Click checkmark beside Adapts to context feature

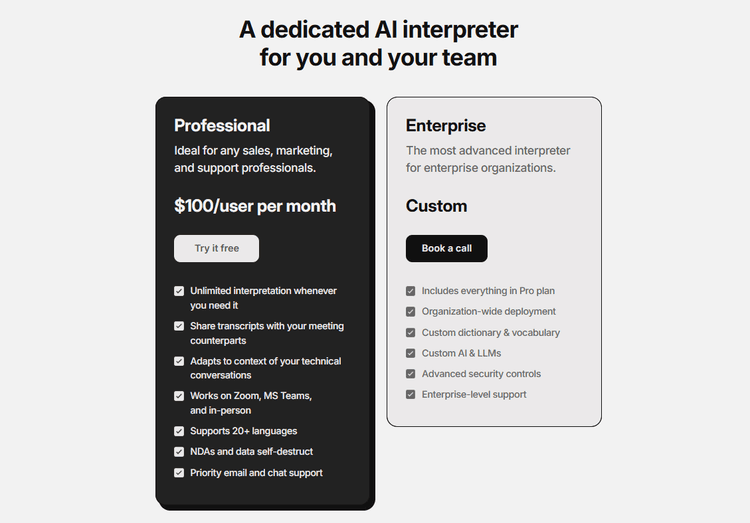tap(179, 361)
